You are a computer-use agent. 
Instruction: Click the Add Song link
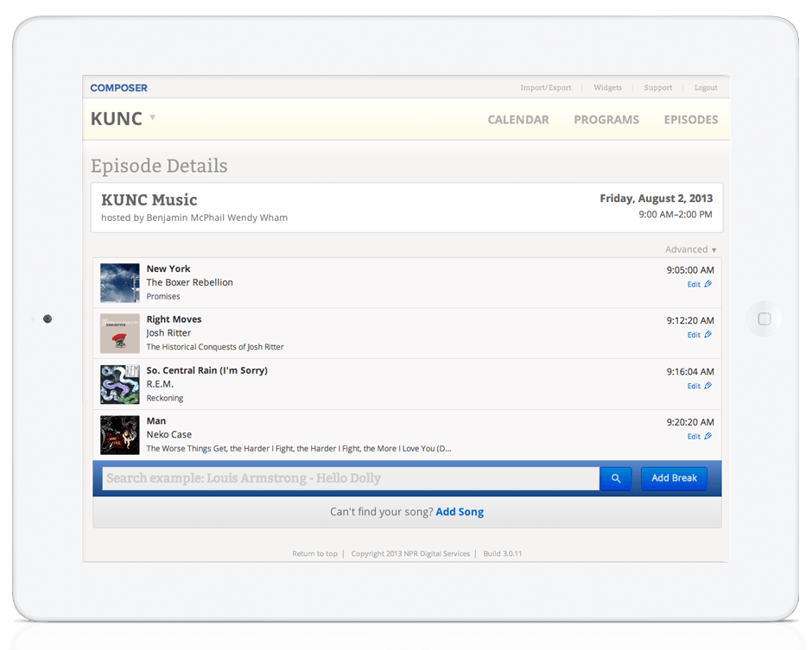pyautogui.click(x=460, y=512)
